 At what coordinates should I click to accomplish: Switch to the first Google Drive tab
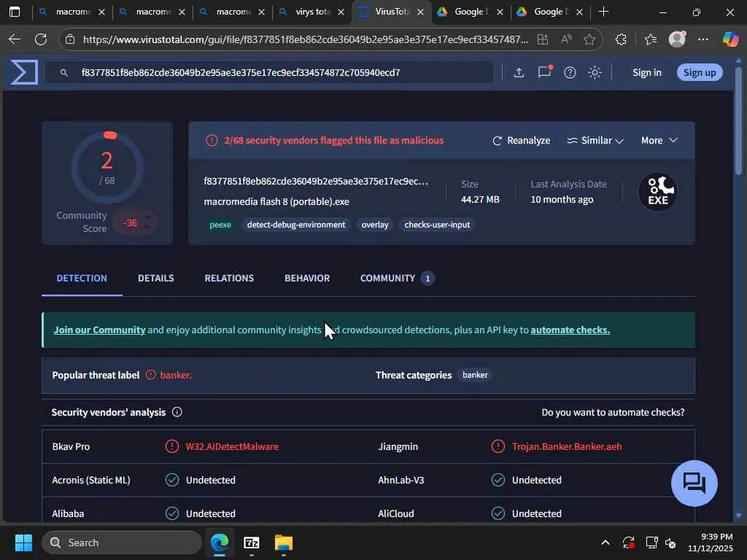click(x=471, y=12)
